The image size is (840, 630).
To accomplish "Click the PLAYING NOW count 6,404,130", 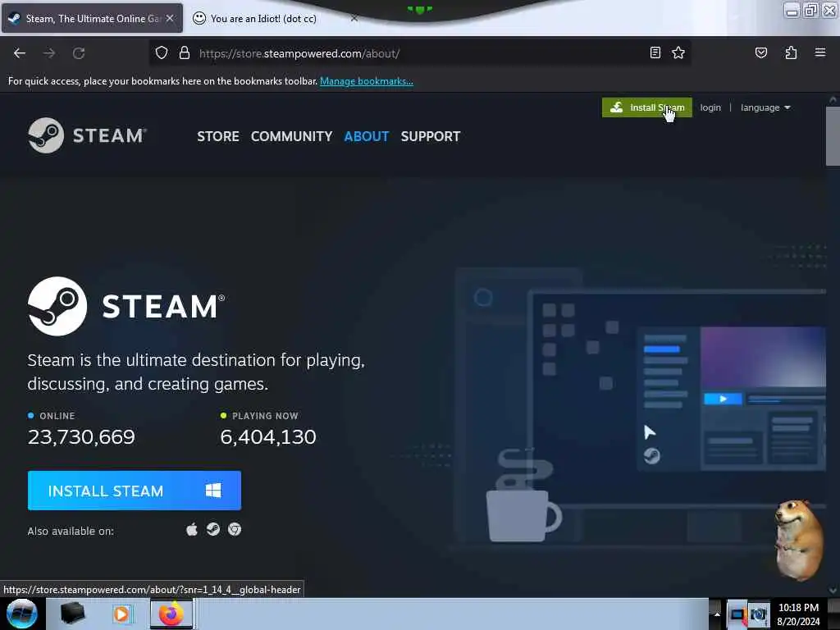I will pos(268,437).
